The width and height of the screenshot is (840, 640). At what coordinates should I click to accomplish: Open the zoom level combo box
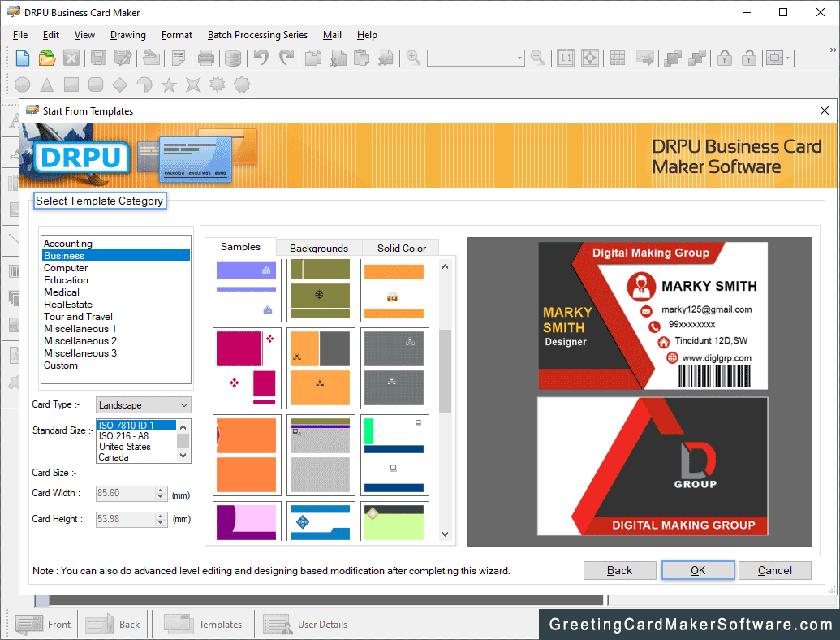(x=476, y=58)
